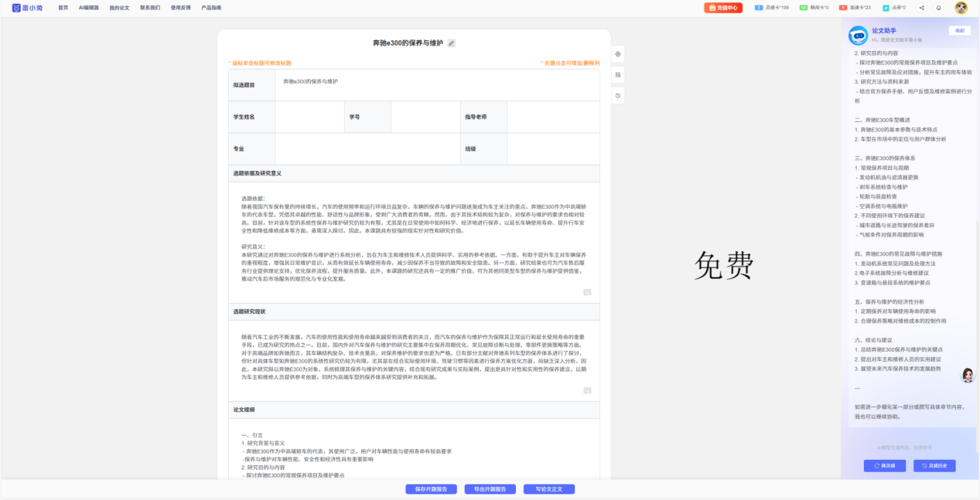Click the pencil icon beside the title
The width and height of the screenshot is (980, 500).
coord(452,43)
